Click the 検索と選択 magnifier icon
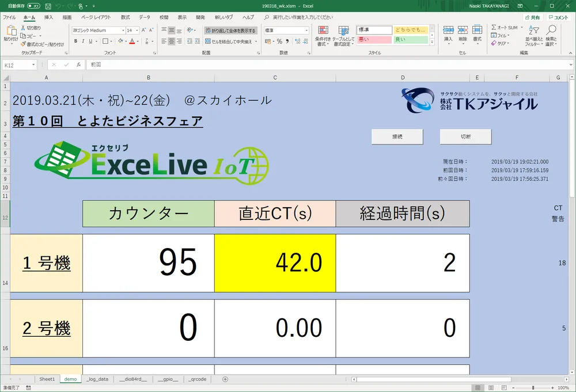 point(551,30)
